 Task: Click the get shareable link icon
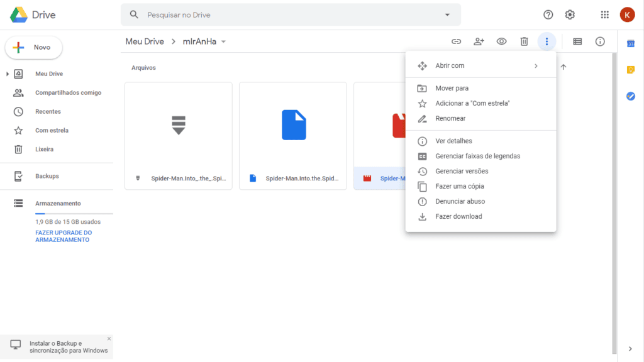pos(457,41)
